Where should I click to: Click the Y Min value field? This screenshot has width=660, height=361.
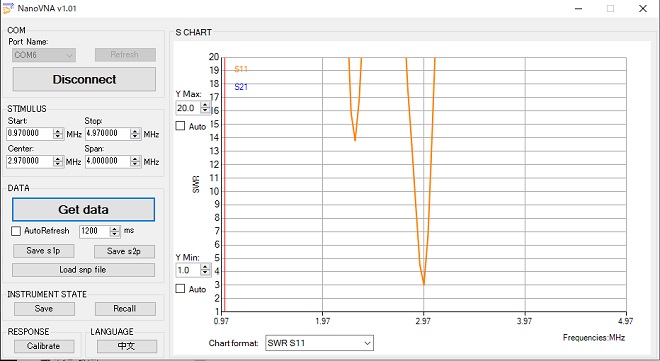[x=188, y=270]
